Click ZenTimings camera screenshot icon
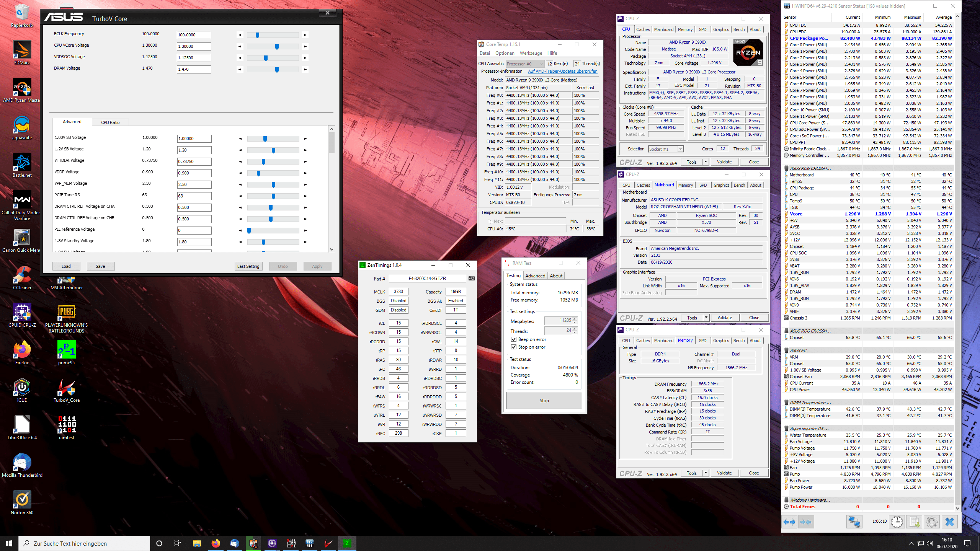Image resolution: width=980 pixels, height=551 pixels. 472,279
